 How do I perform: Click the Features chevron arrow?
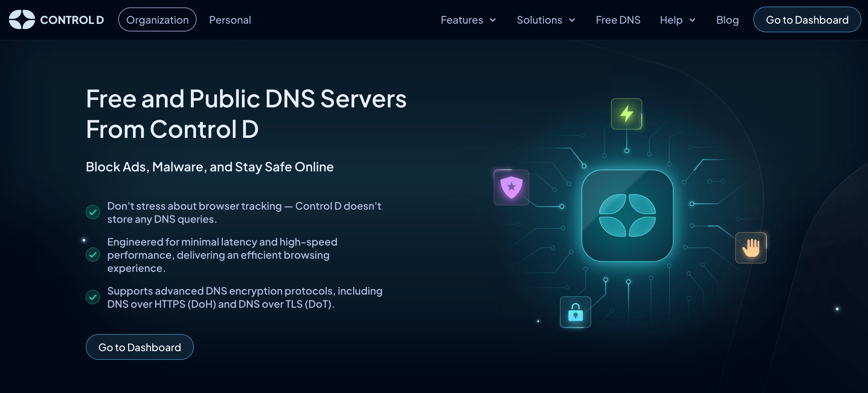click(493, 20)
